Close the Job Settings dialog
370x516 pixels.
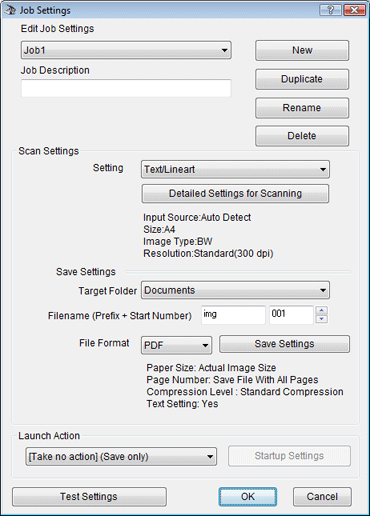[x=354, y=10]
